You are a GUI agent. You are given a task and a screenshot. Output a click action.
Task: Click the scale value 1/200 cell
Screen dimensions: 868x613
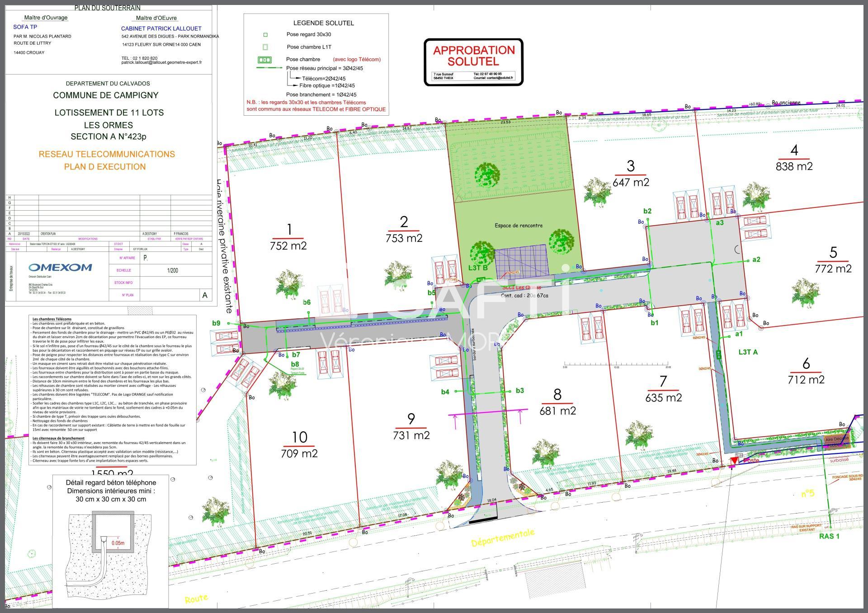tap(173, 270)
